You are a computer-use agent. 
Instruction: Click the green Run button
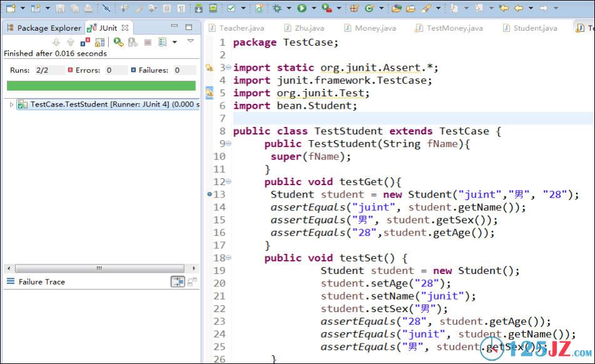point(302,8)
